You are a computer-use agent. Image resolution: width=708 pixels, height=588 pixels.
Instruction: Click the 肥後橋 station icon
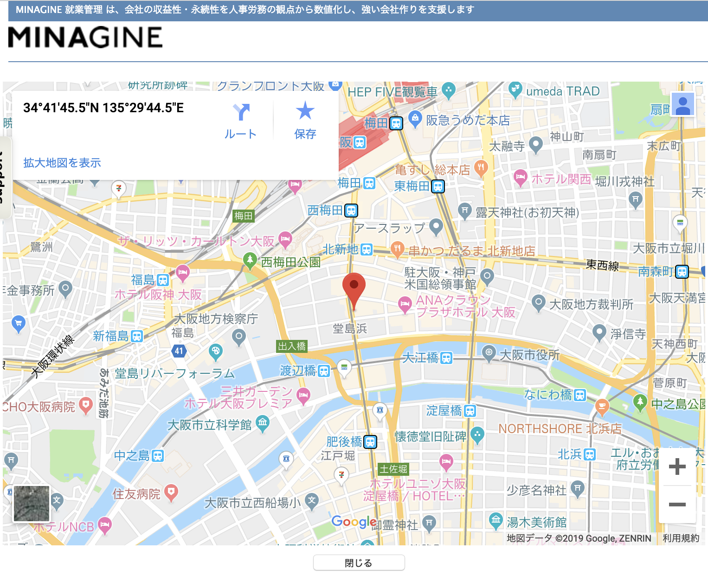click(x=370, y=442)
